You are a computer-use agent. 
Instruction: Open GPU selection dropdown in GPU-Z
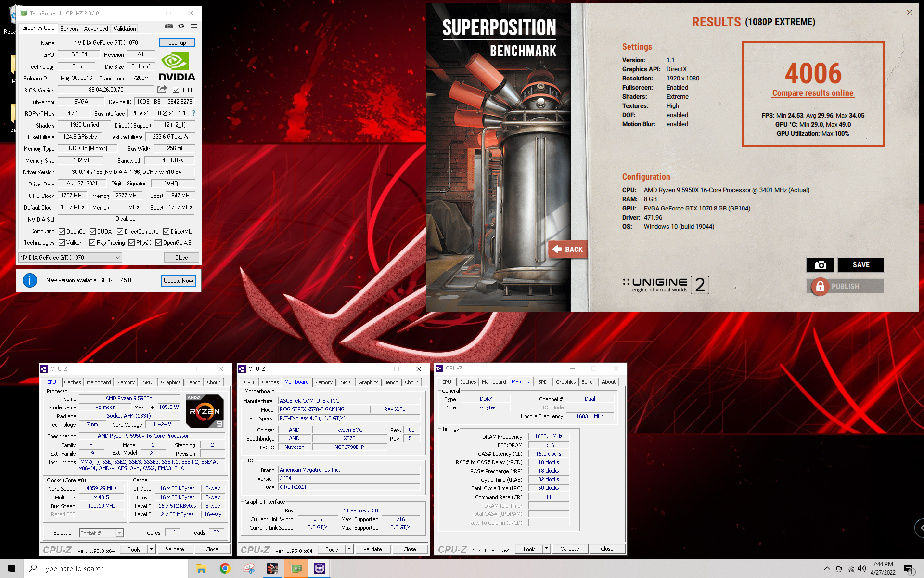pyautogui.click(x=70, y=258)
